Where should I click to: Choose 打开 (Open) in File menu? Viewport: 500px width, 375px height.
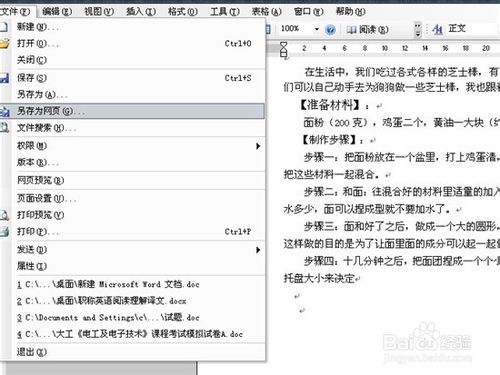(x=133, y=43)
